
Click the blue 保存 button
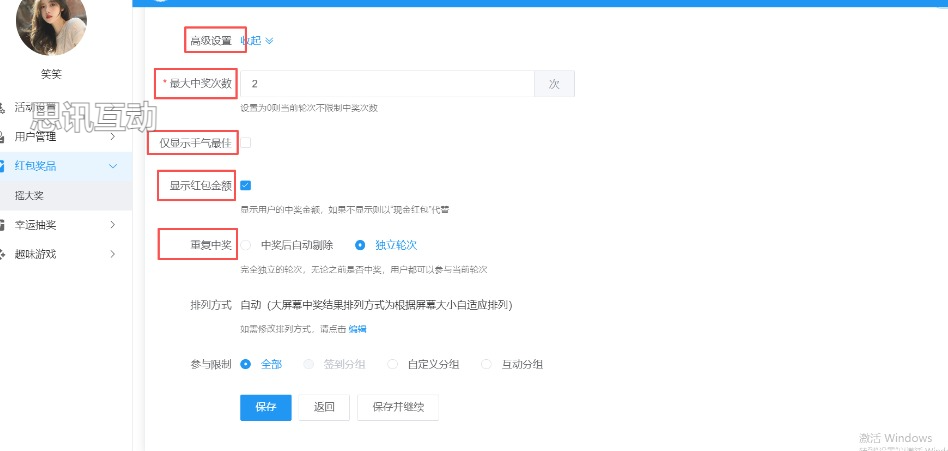coord(265,407)
